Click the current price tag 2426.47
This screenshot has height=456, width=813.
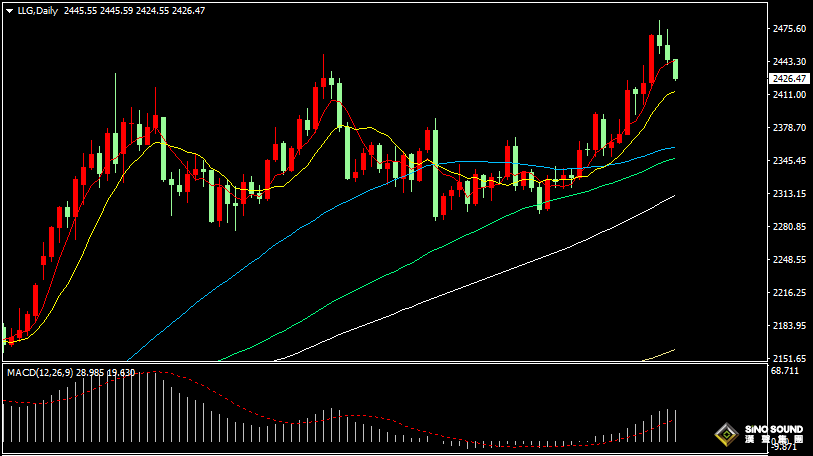790,78
